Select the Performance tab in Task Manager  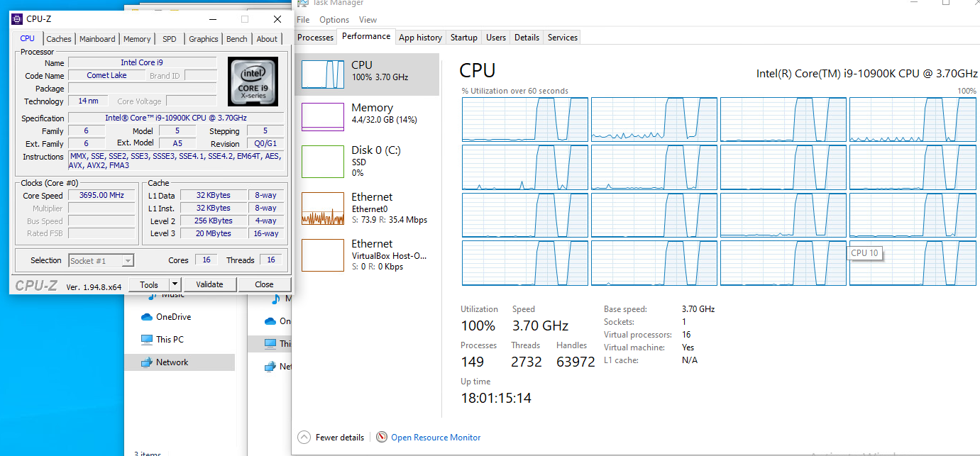tap(366, 36)
